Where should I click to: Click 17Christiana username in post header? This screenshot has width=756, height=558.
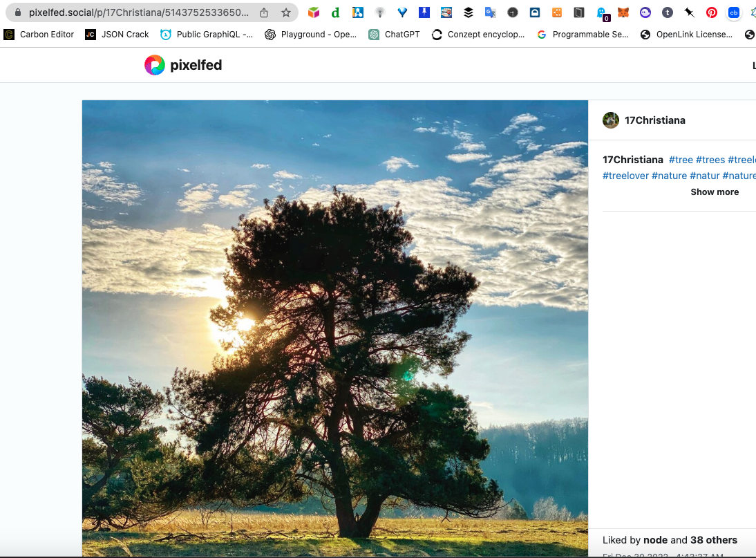(654, 120)
